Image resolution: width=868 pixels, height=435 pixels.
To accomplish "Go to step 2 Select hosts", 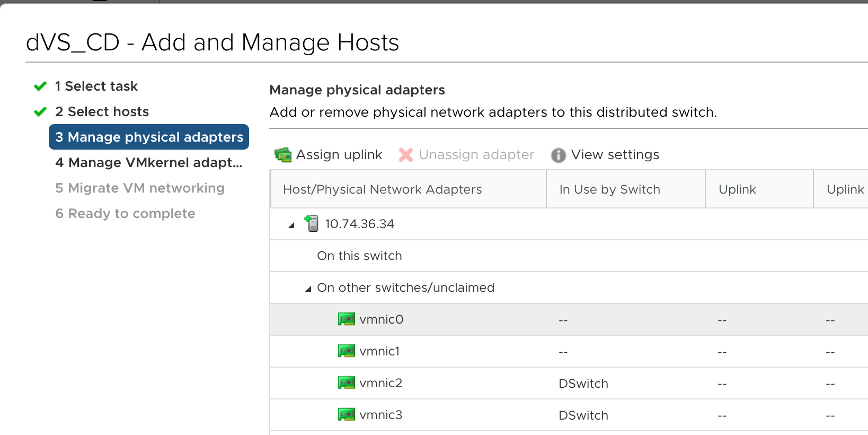I will pyautogui.click(x=102, y=111).
